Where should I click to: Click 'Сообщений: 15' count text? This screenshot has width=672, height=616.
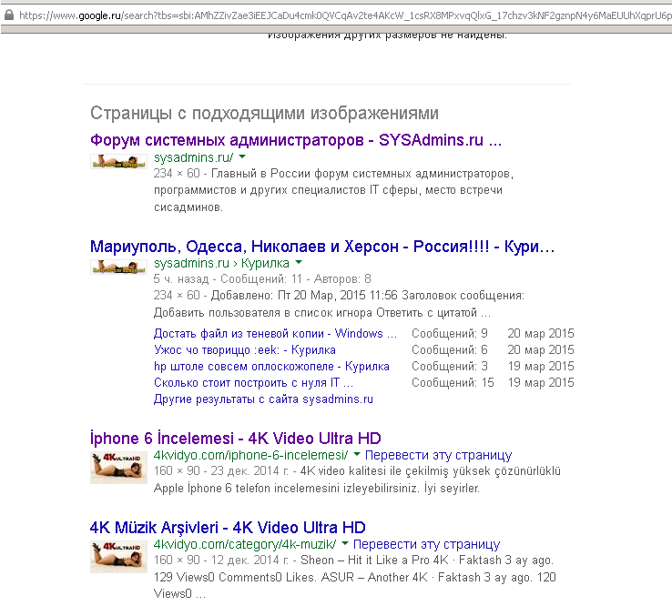point(453,382)
